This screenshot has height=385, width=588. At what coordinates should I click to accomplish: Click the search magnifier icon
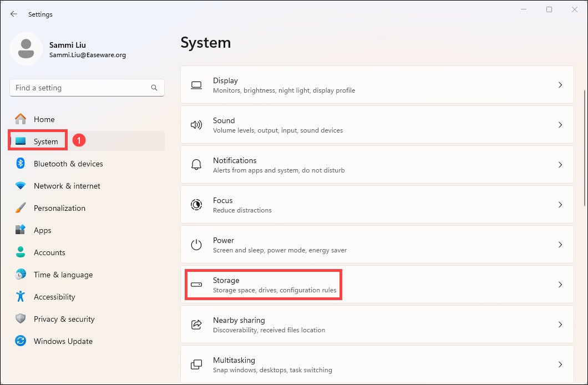154,88
